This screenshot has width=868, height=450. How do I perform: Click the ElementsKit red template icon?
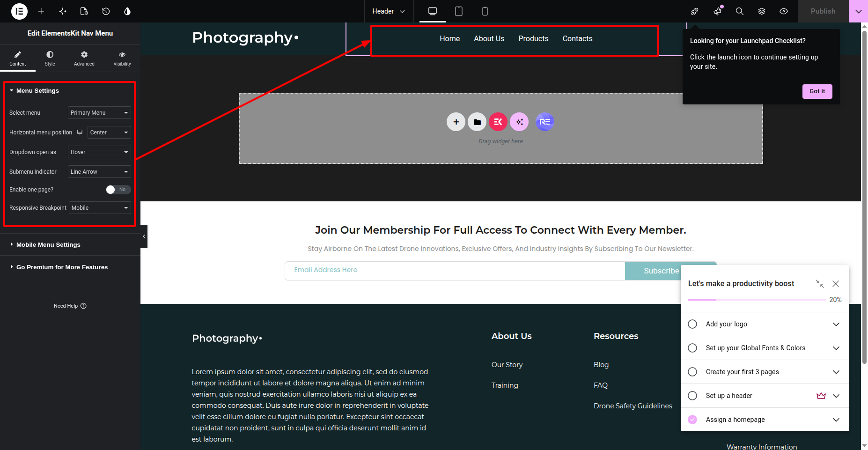tap(498, 122)
